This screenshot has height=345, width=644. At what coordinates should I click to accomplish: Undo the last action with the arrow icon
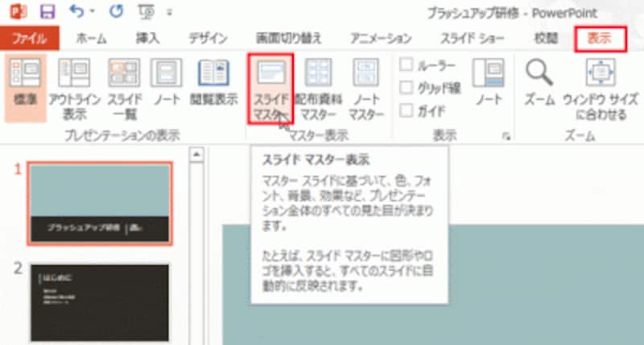78,11
